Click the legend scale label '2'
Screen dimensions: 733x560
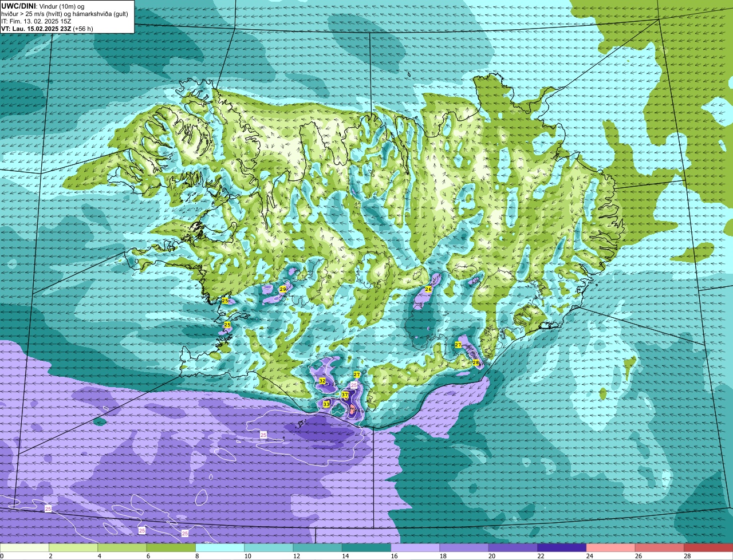pyautogui.click(x=50, y=556)
